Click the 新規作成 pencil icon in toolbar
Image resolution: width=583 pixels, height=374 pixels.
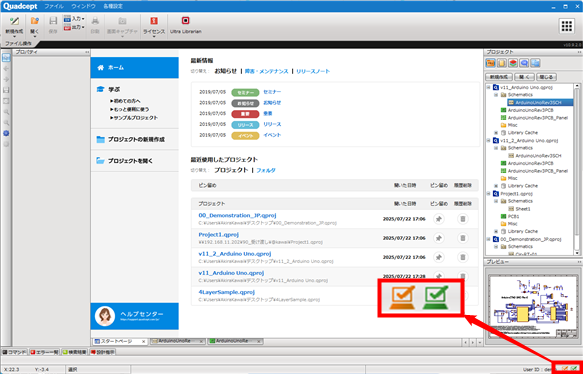[15, 21]
